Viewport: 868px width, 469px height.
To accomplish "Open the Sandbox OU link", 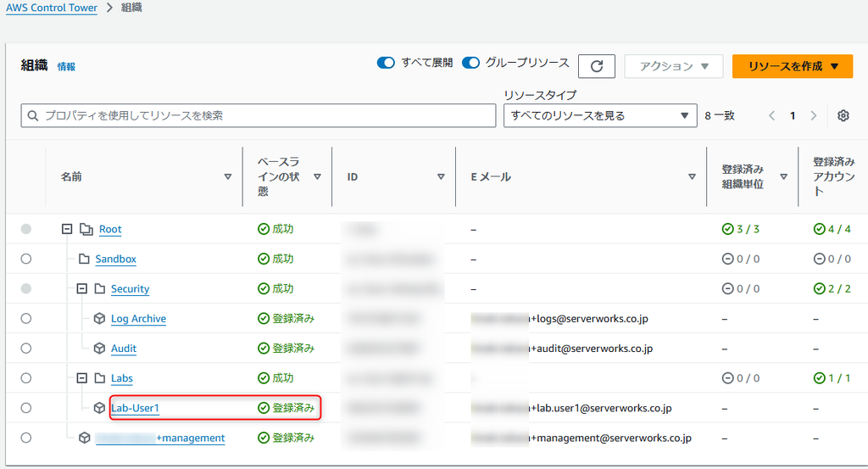I will point(115,260).
